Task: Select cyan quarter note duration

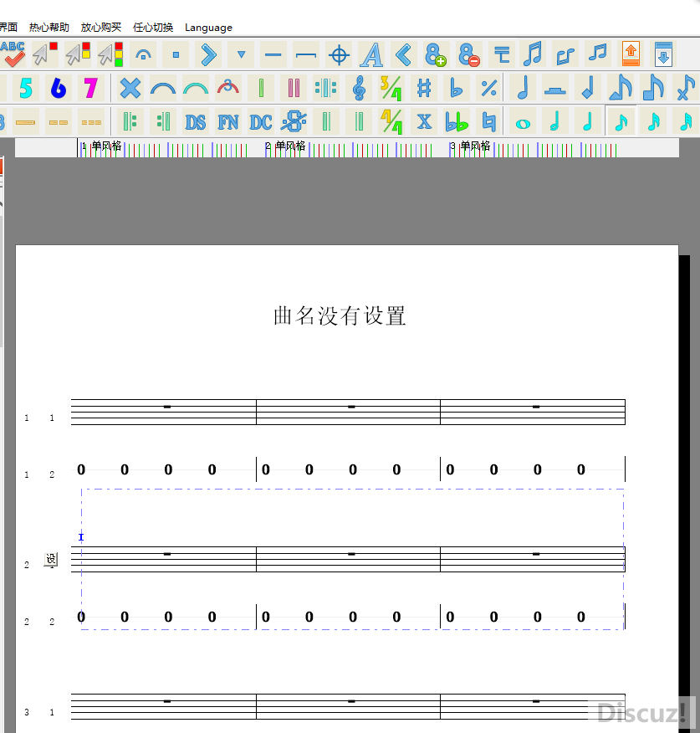Action: pyautogui.click(x=588, y=122)
